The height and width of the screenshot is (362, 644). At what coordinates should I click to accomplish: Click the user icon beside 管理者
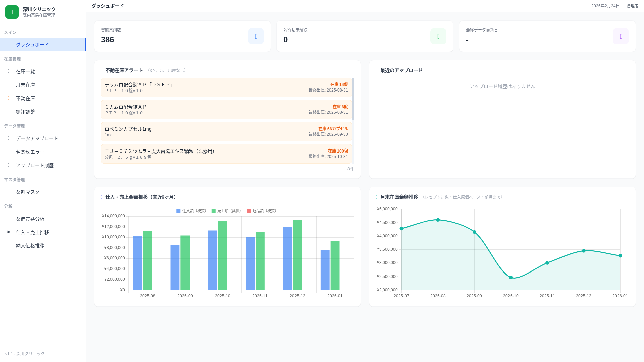point(625,6)
